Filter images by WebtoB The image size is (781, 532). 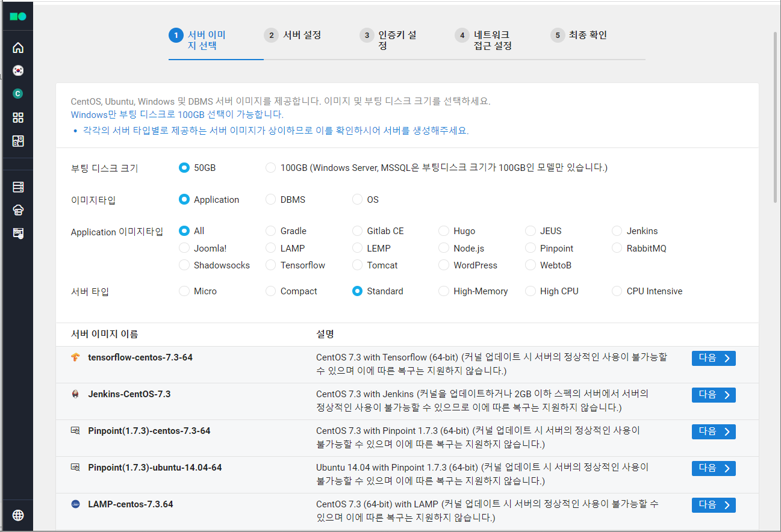pyautogui.click(x=531, y=265)
